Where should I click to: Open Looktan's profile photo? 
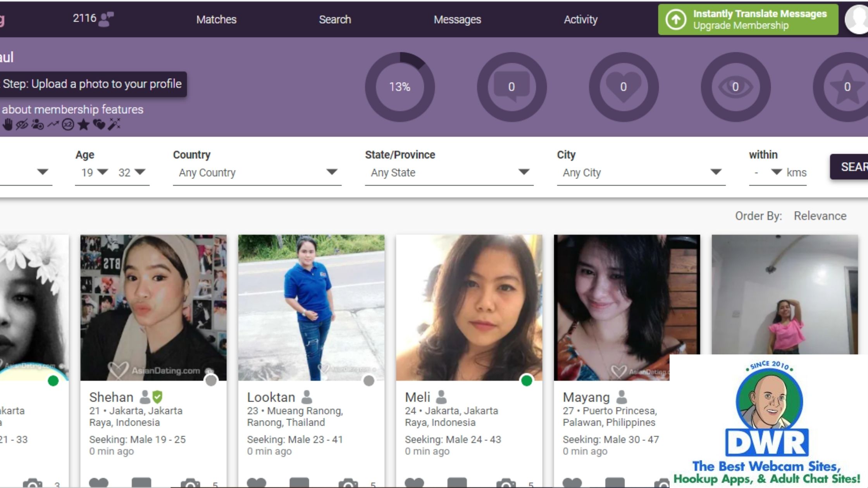pos(311,308)
